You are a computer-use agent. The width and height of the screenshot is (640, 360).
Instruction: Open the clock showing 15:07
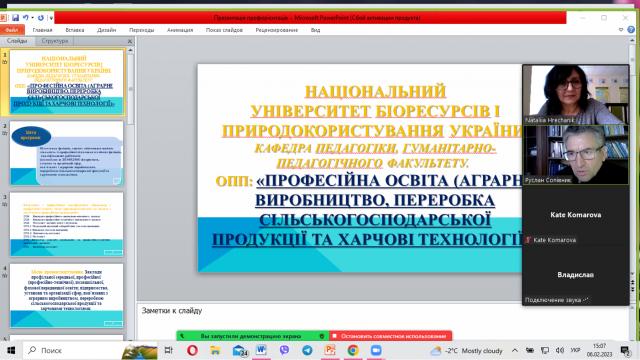click(x=599, y=351)
